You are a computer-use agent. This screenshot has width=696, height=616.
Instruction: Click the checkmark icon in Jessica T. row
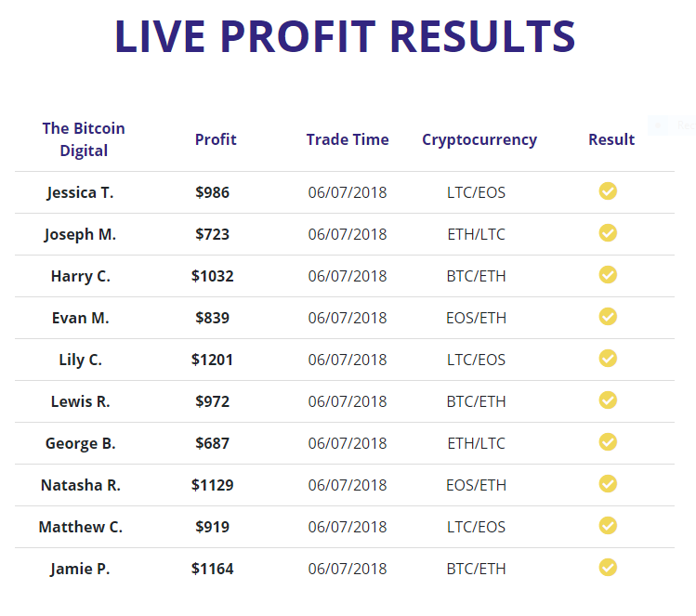(x=608, y=191)
